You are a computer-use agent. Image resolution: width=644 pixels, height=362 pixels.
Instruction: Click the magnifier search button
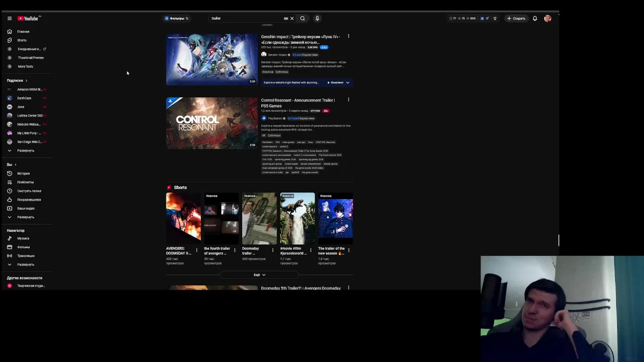click(302, 19)
